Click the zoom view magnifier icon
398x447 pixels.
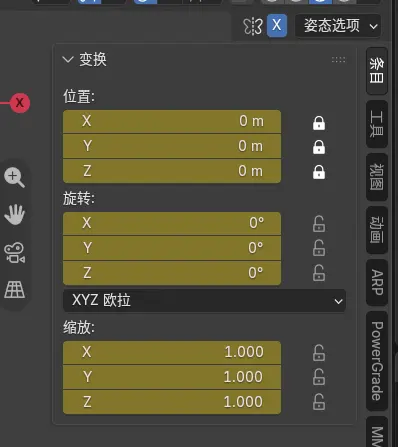pos(14,178)
